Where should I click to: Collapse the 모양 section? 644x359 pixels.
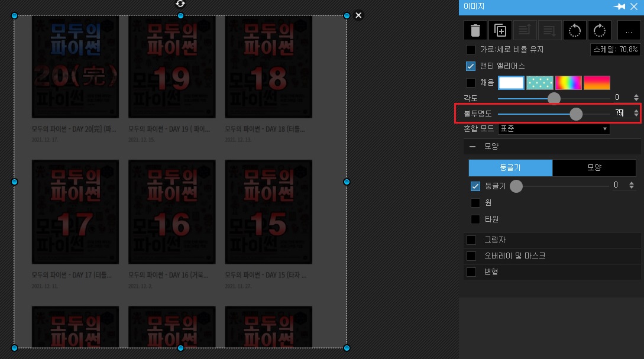click(473, 147)
